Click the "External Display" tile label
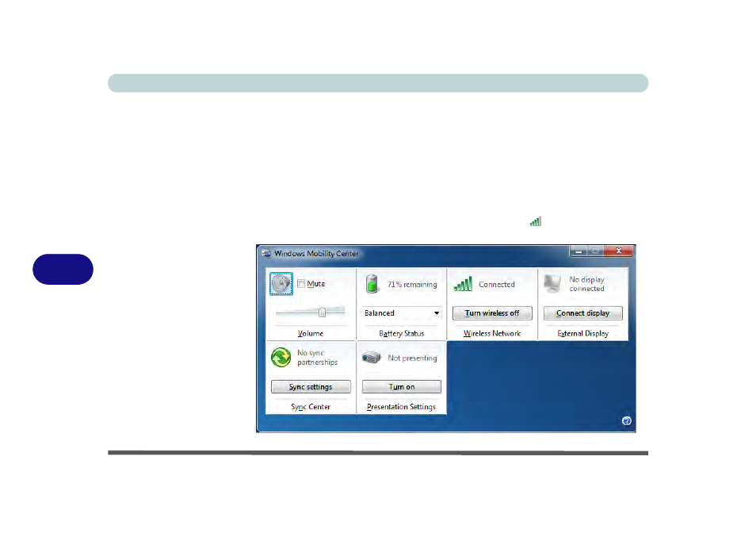The height and width of the screenshot is (533, 756). click(x=583, y=333)
